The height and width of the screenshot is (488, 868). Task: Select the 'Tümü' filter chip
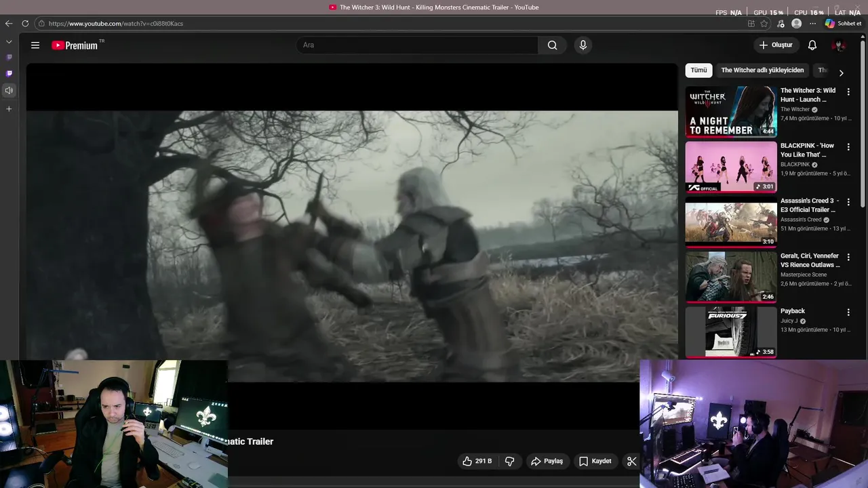click(x=698, y=70)
